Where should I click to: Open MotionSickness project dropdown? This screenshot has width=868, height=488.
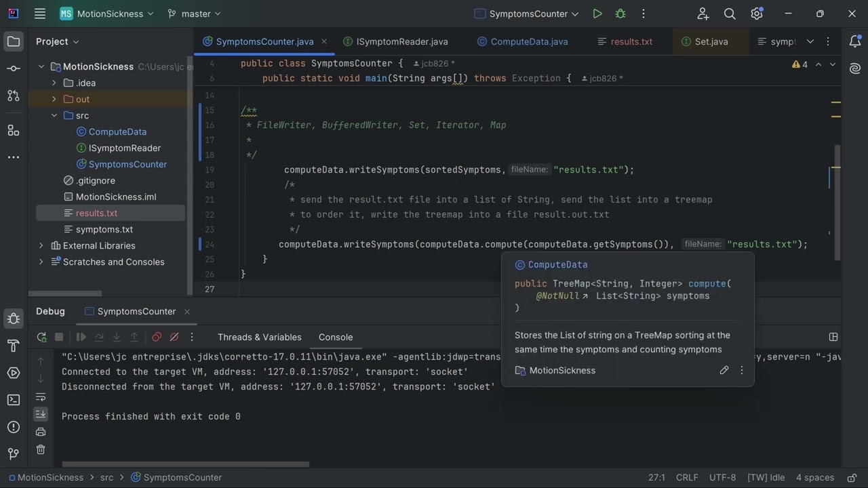coord(107,14)
